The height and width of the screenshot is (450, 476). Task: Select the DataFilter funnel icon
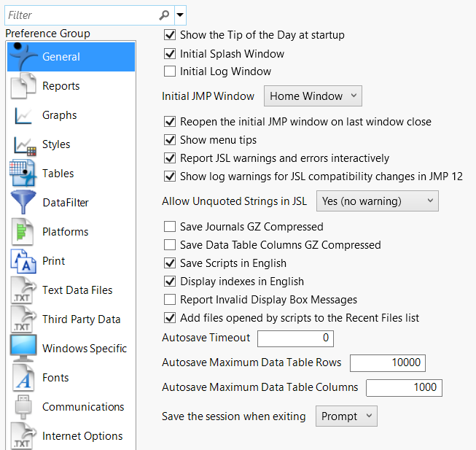pyautogui.click(x=23, y=203)
